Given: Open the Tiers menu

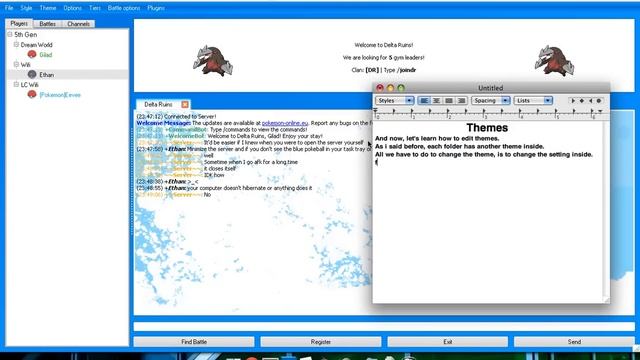Looking at the screenshot, I should (95, 8).
